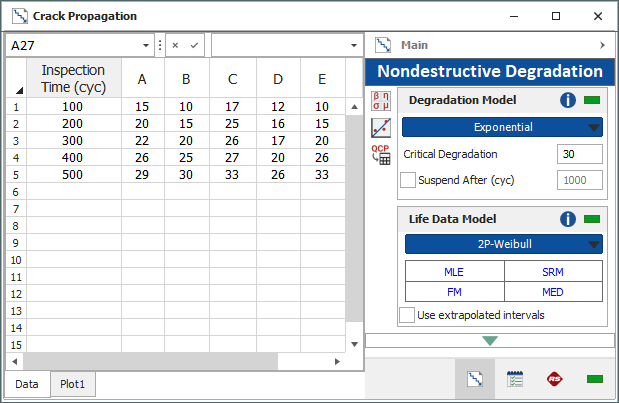
Task: Click the green status swatch at bottom right
Action: click(595, 379)
